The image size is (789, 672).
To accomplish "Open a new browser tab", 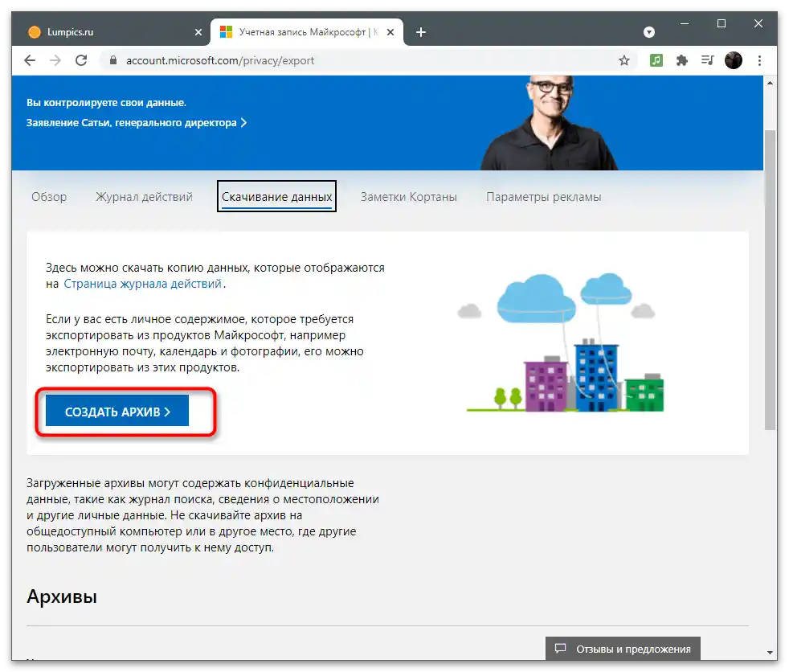I will [421, 32].
